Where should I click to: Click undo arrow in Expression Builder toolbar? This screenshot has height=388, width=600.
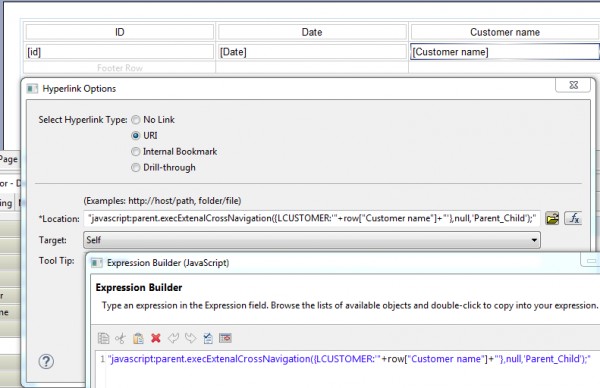pos(173,338)
